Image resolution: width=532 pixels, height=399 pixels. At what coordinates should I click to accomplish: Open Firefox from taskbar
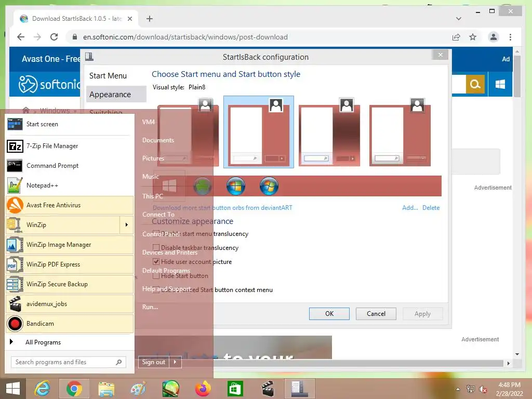(x=203, y=389)
